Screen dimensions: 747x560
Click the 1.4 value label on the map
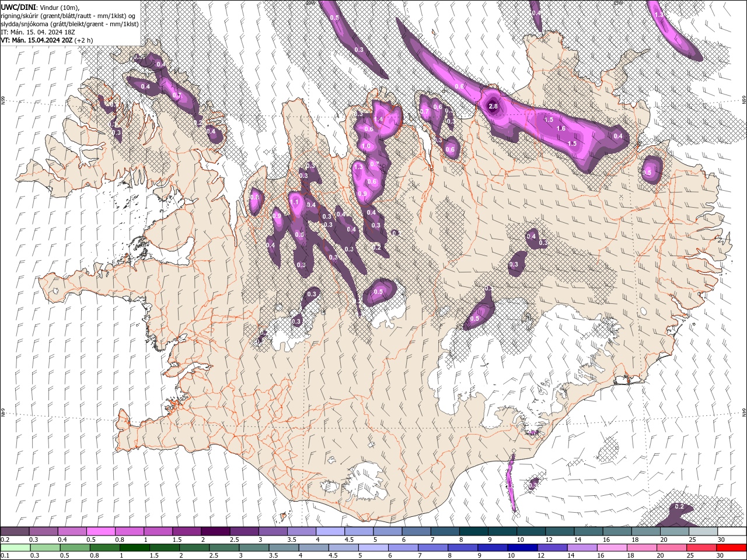point(378,120)
